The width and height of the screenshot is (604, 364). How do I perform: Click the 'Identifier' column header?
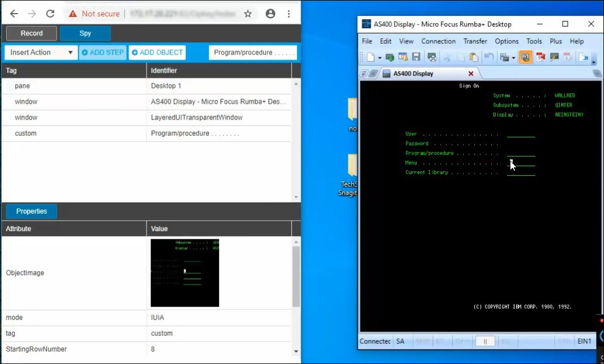pyautogui.click(x=219, y=70)
